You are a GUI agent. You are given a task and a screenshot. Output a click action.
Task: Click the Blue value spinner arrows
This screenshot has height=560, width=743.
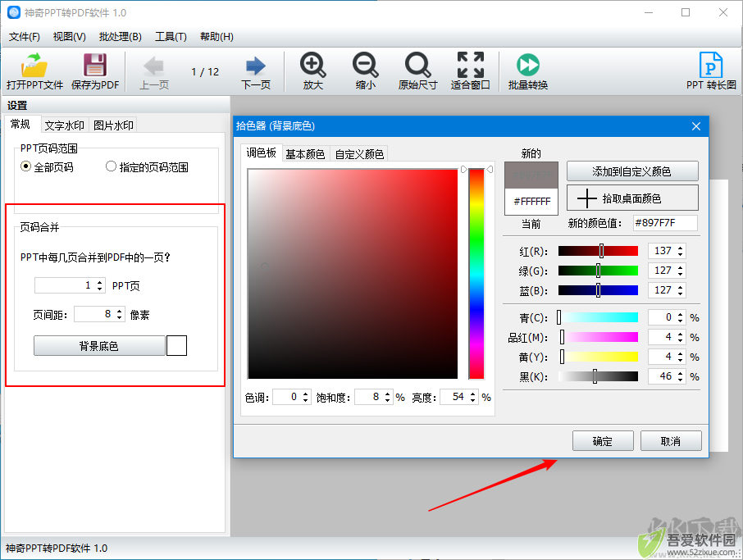[x=681, y=290]
